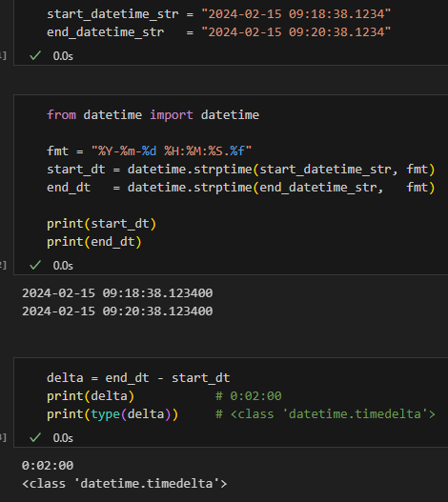448x502 pixels.
Task: Click the success checkmark under the delta cell
Action: pyautogui.click(x=35, y=437)
